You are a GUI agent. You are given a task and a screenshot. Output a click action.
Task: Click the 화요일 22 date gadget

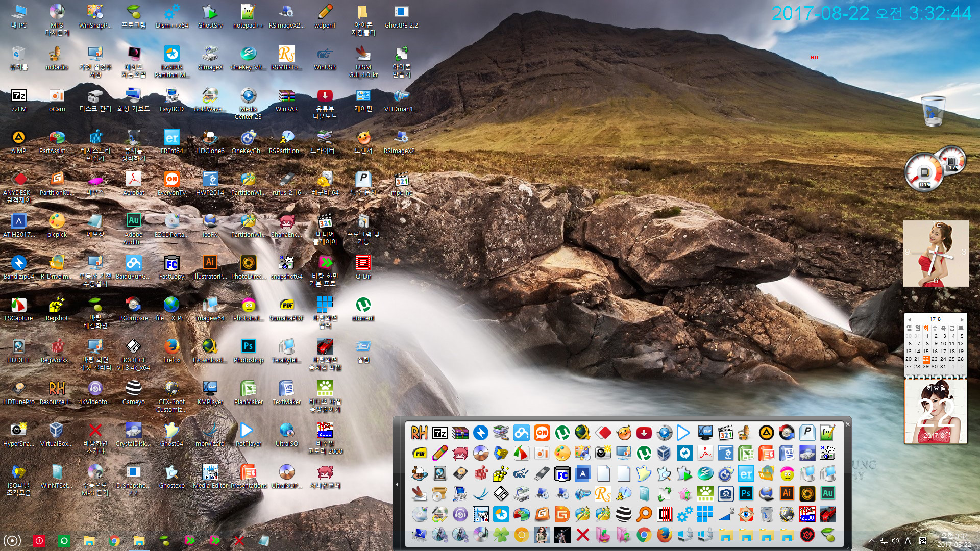tap(936, 412)
